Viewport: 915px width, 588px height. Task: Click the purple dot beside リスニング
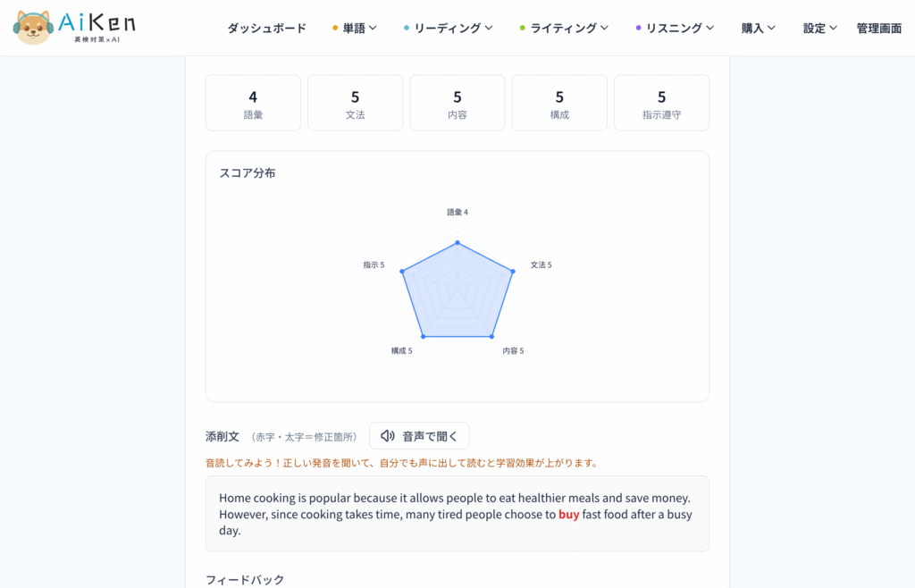click(638, 28)
